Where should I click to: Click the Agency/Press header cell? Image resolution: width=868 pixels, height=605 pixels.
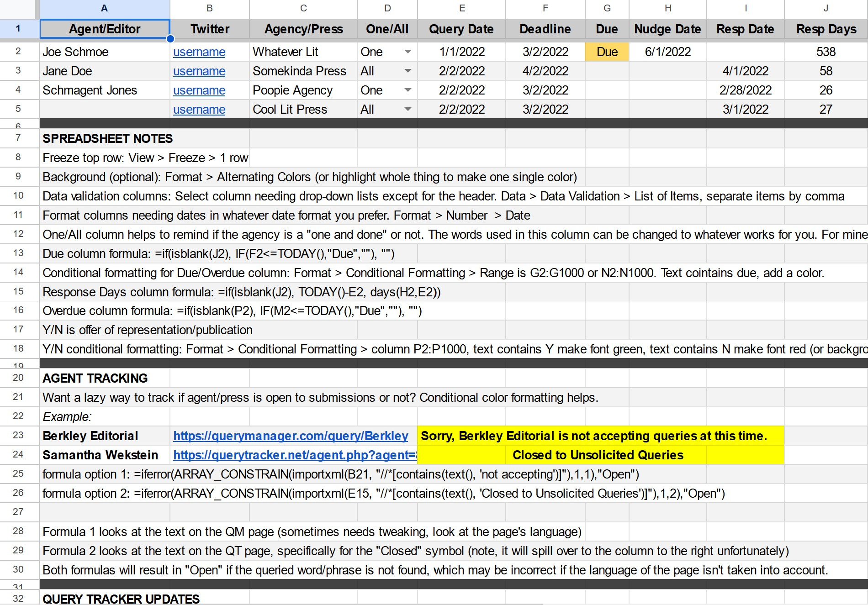pos(303,29)
